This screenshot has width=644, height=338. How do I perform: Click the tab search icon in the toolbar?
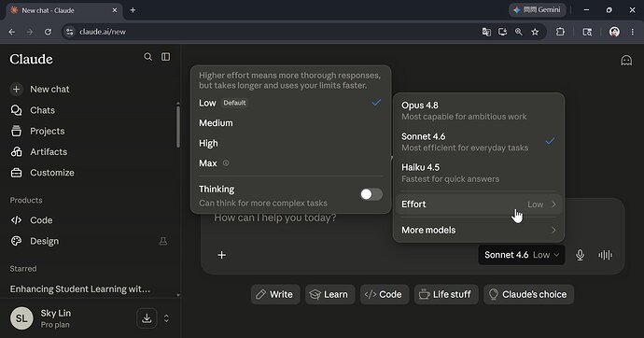click(587, 32)
